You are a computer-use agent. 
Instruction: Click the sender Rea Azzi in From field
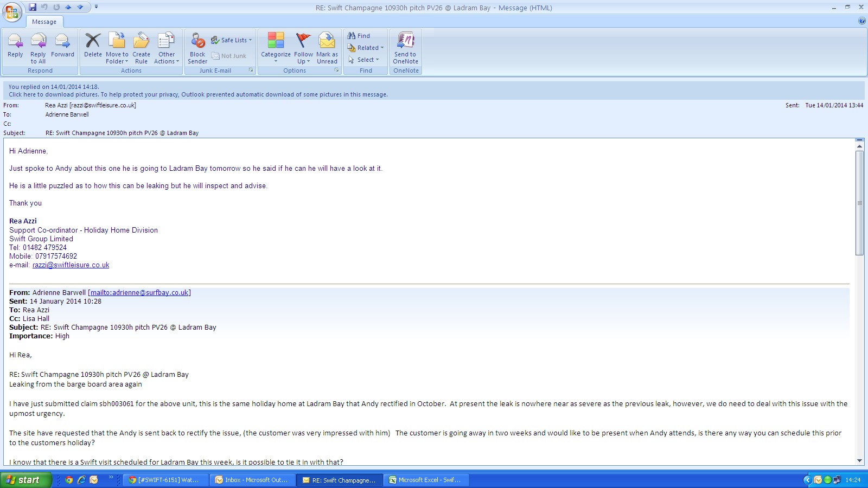click(91, 105)
